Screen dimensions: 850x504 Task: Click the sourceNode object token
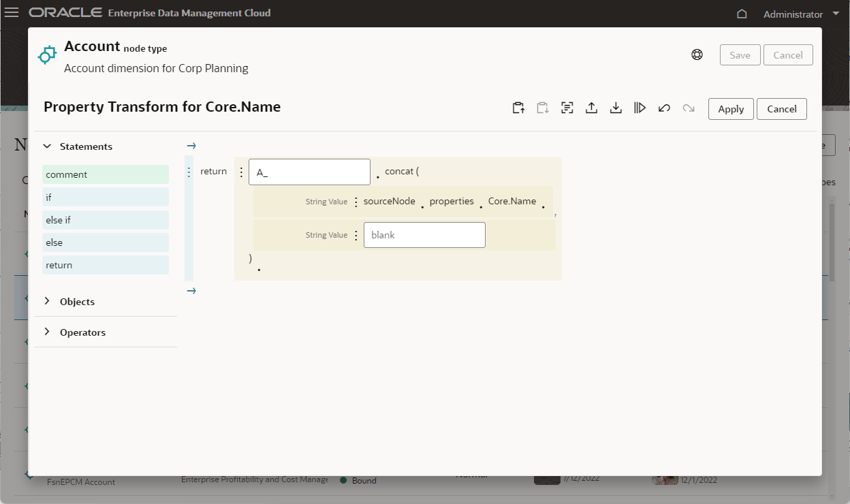390,202
